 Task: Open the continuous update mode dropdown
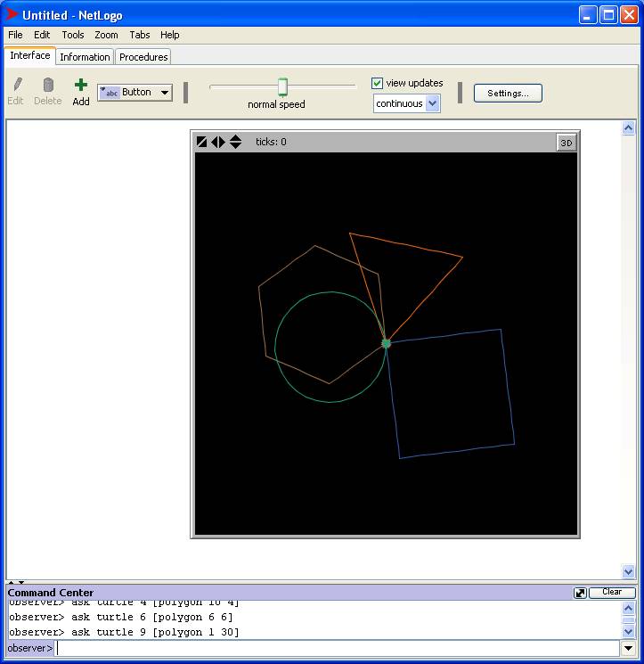[x=407, y=103]
